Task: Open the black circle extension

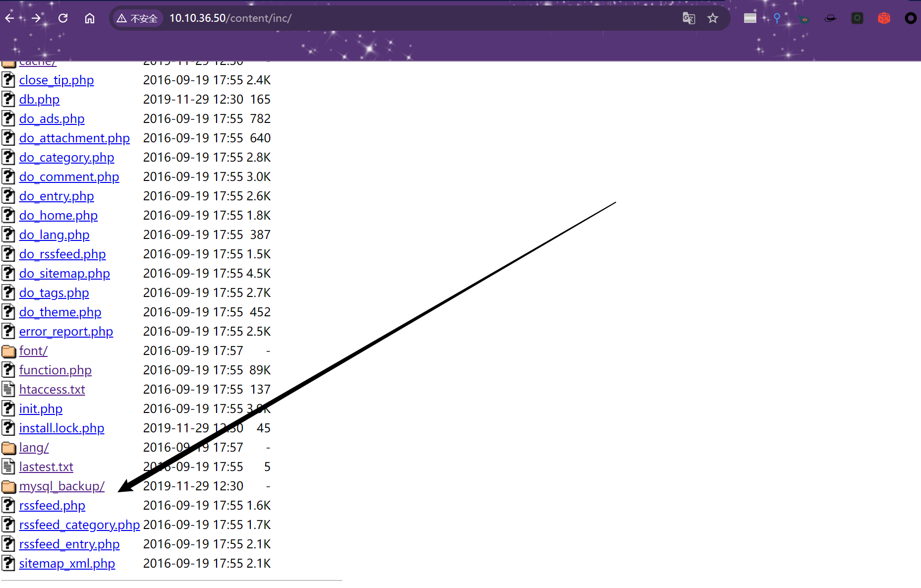Action: click(911, 18)
